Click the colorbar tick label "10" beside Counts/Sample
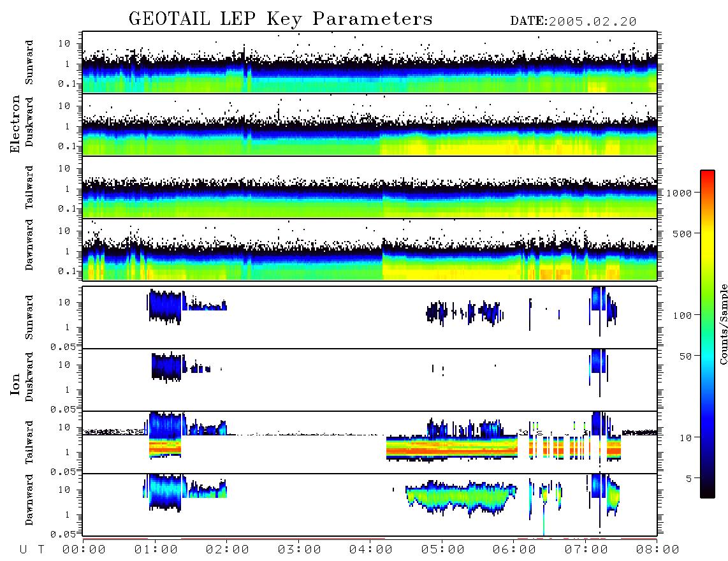728x561 pixels. 686,438
